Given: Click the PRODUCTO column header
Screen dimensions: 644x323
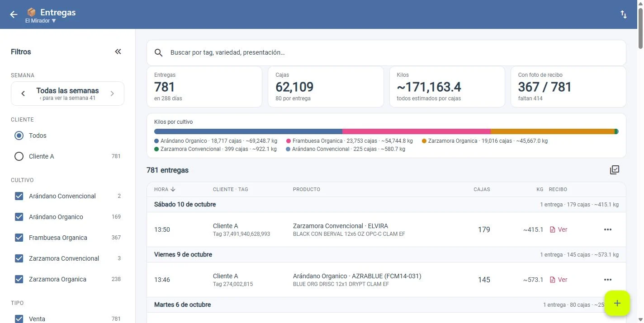Looking at the screenshot, I should 307,189.
